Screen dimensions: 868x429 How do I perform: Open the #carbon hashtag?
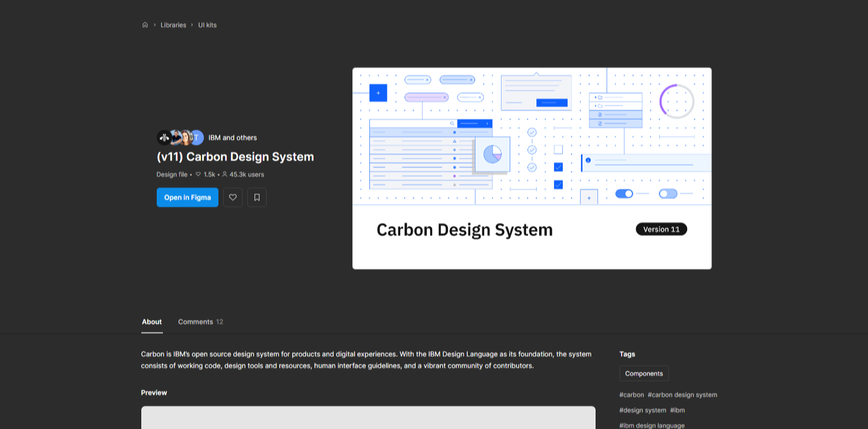pyautogui.click(x=631, y=395)
